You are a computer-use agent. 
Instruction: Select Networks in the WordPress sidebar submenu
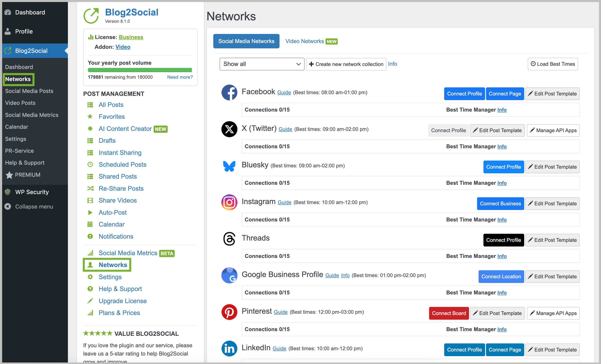18,79
